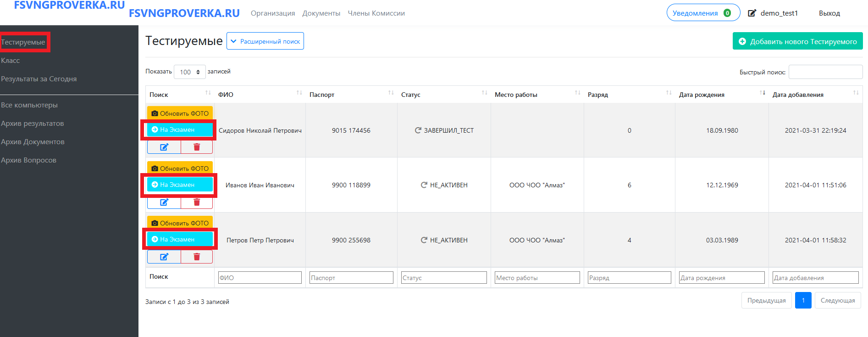Click Добавить нового Тестируемого button
Image resolution: width=868 pixels, height=337 pixels.
(x=797, y=41)
